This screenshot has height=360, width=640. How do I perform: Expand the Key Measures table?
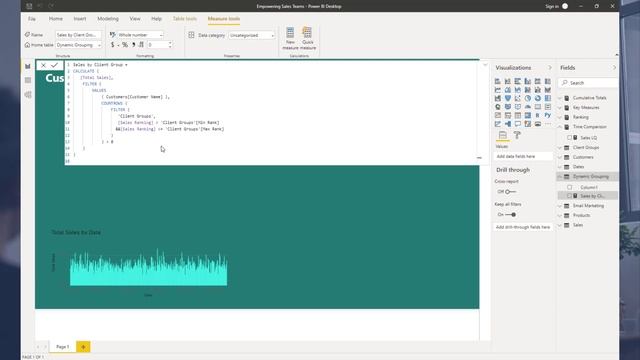tap(560, 108)
